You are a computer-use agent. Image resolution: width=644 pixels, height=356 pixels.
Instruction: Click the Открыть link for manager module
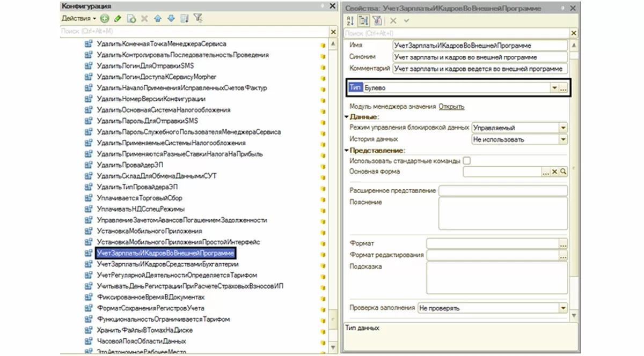[x=451, y=107]
